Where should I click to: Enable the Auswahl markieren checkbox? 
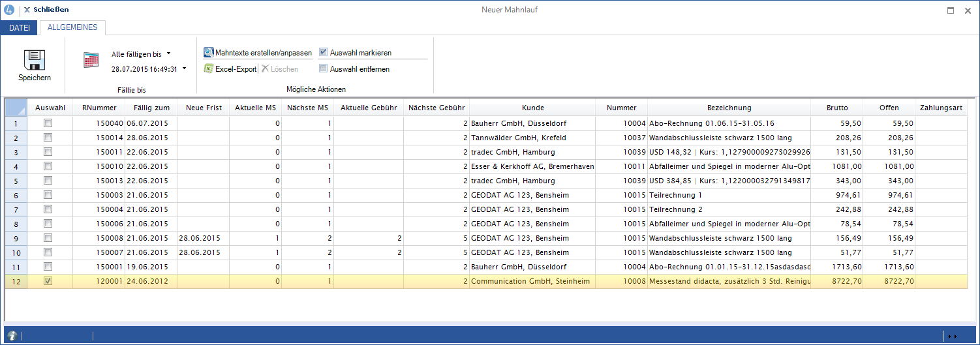pos(323,53)
